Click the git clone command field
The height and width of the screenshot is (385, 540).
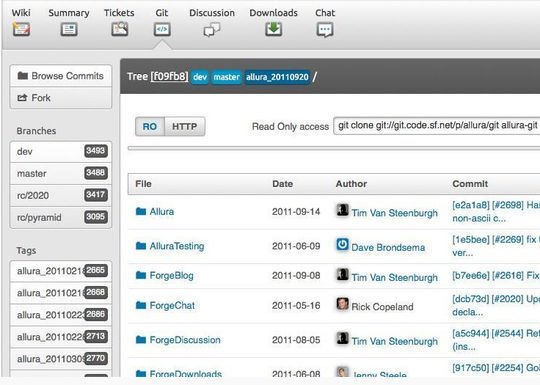tap(437, 126)
